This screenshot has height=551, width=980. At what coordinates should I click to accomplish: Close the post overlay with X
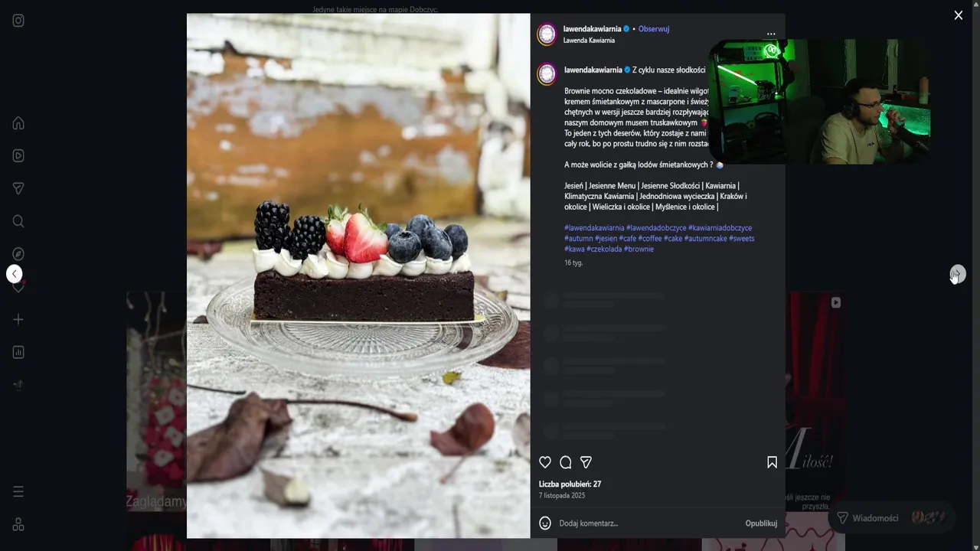click(958, 15)
